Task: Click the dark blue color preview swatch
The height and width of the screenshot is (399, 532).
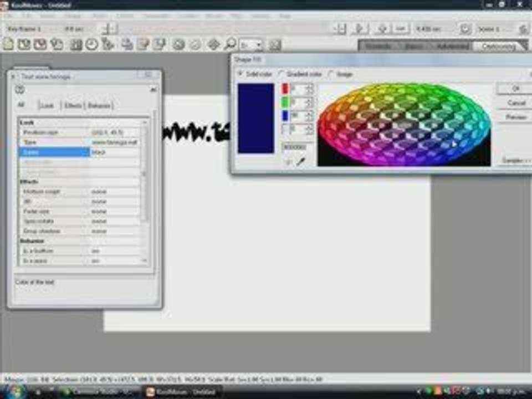Action: pos(256,118)
